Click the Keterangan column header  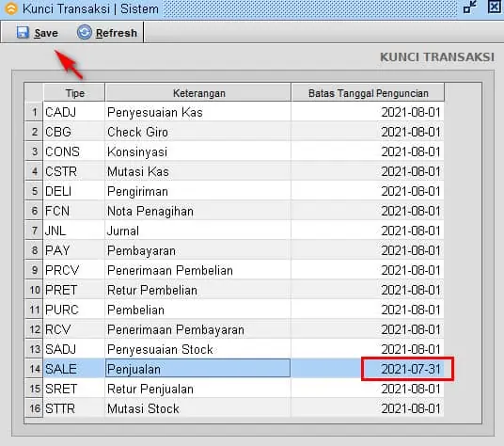coord(198,93)
